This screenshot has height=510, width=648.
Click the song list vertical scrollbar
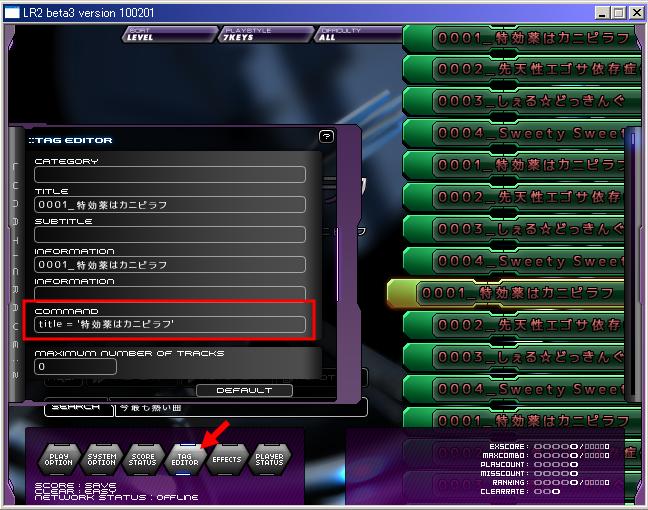(x=633, y=265)
